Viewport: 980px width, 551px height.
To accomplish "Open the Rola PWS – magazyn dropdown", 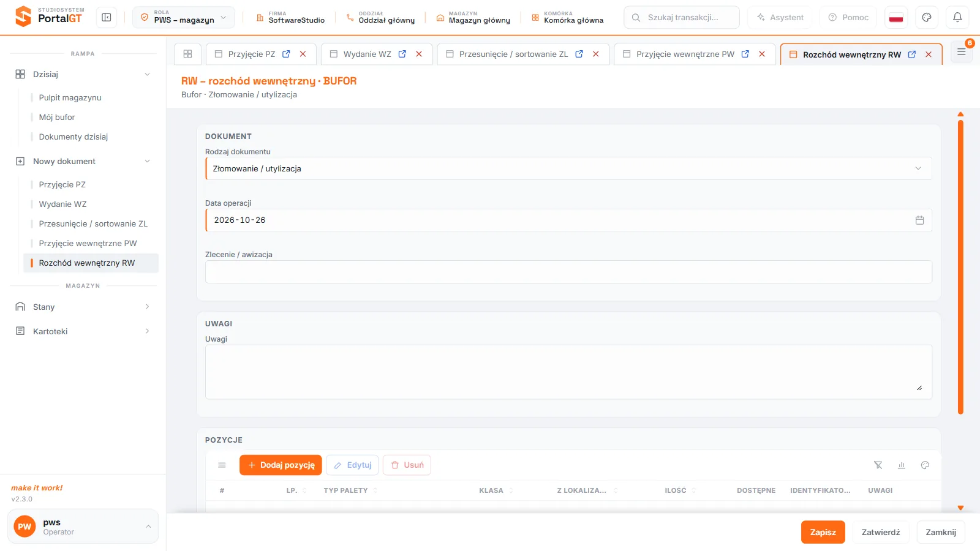I will point(184,18).
